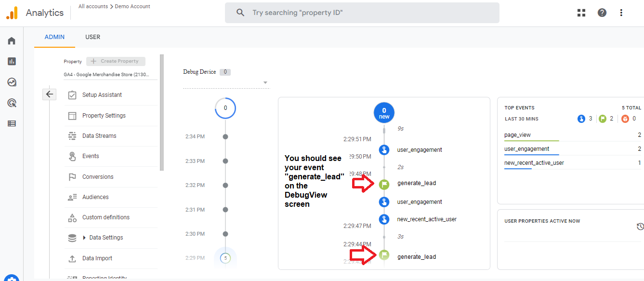Image resolution: width=644 pixels, height=281 pixels.
Task: Click the Conversions flag icon
Action: (x=72, y=177)
